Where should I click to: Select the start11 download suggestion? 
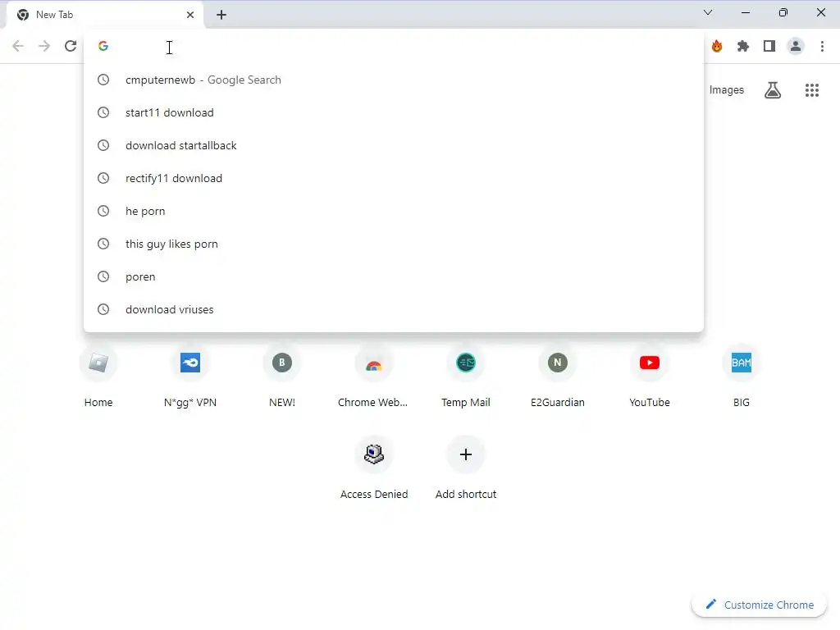coord(394,112)
